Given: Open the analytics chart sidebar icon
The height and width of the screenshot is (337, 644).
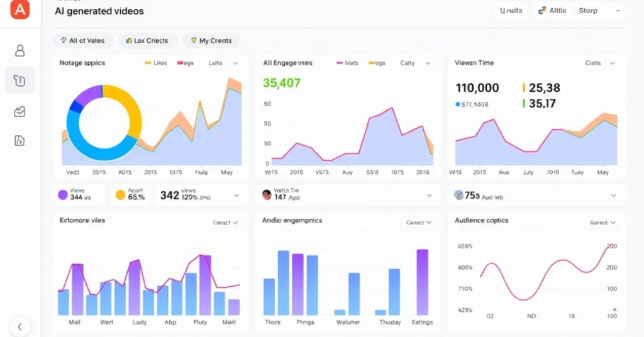Looking at the screenshot, I should [20, 111].
